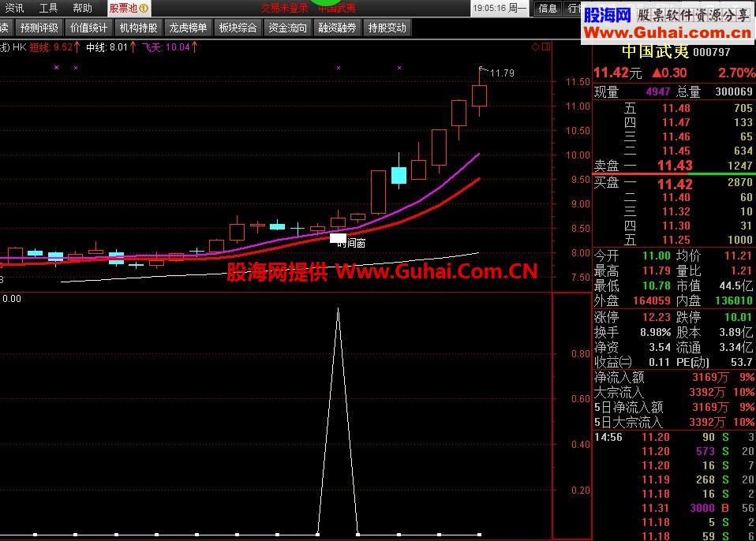Click 涨停 price 12.23

click(657, 318)
